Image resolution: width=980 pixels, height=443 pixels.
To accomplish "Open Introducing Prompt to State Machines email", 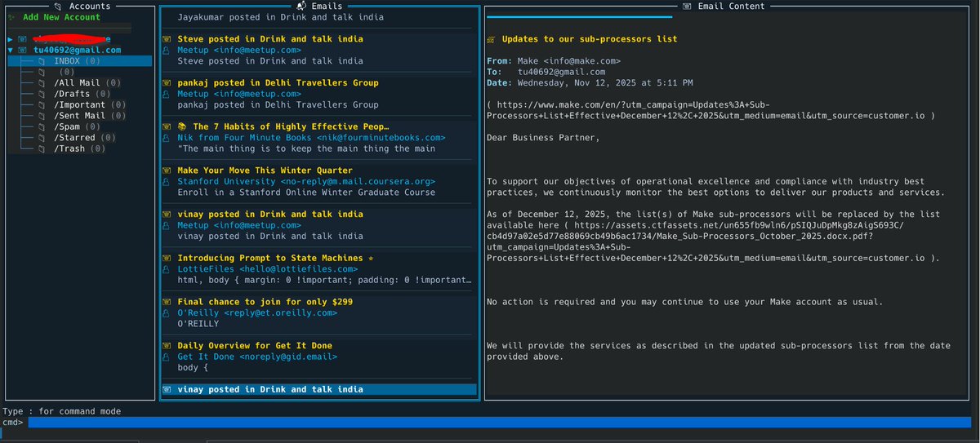I will click(x=275, y=258).
